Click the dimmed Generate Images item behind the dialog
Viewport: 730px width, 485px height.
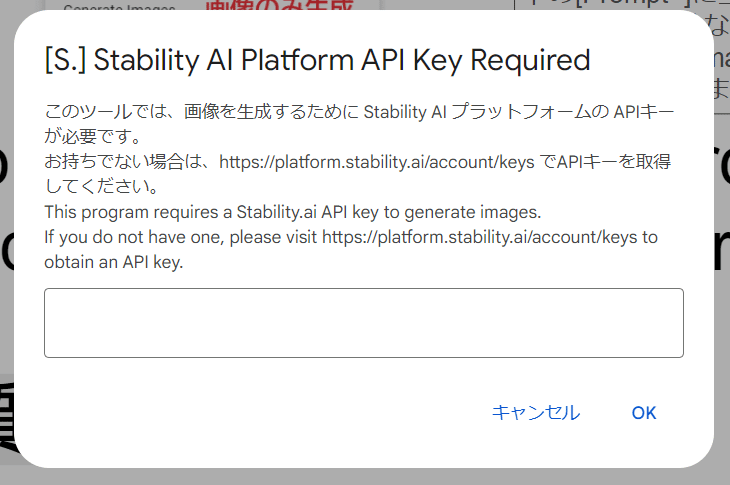point(120,7)
